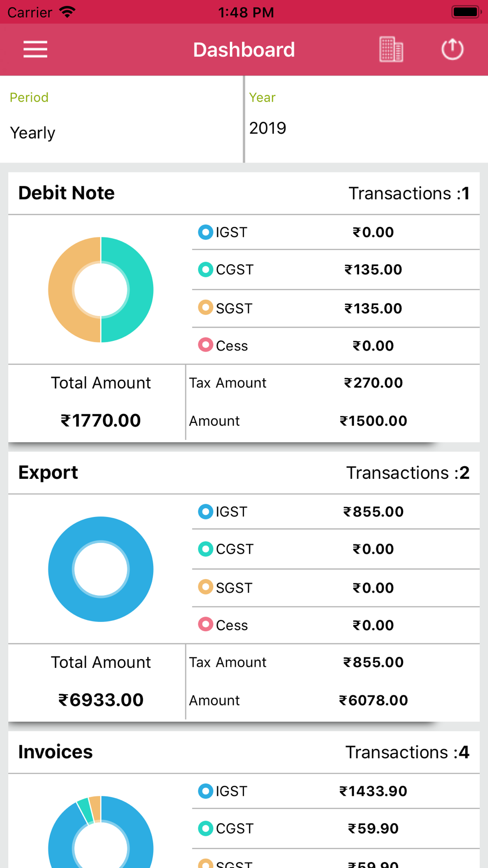The height and width of the screenshot is (868, 488).
Task: Tap the Export donut chart
Action: [x=101, y=569]
